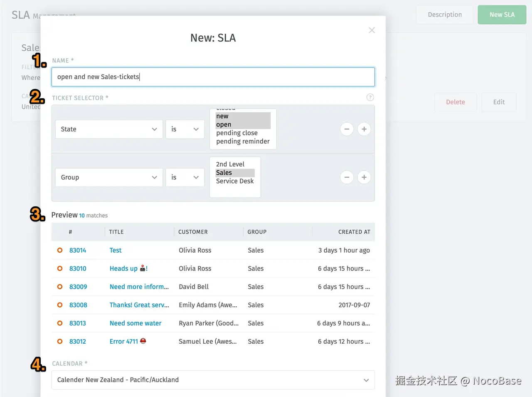532x397 pixels.
Task: Open the Calendar dropdown
Action: [213, 380]
